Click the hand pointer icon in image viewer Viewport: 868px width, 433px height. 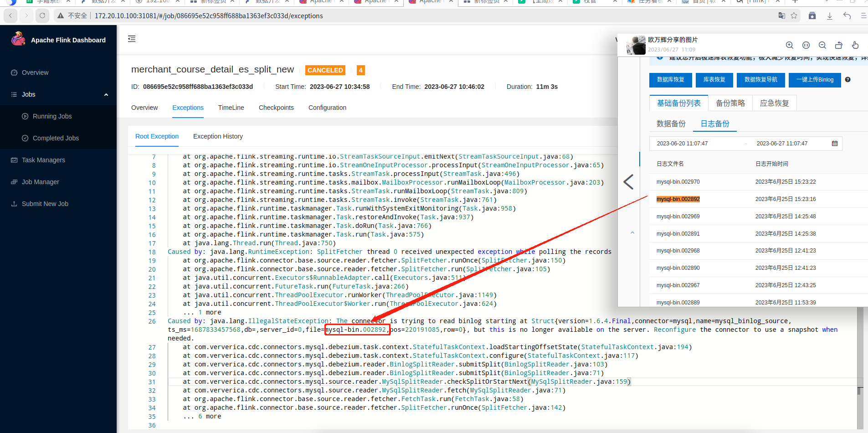pos(855,45)
